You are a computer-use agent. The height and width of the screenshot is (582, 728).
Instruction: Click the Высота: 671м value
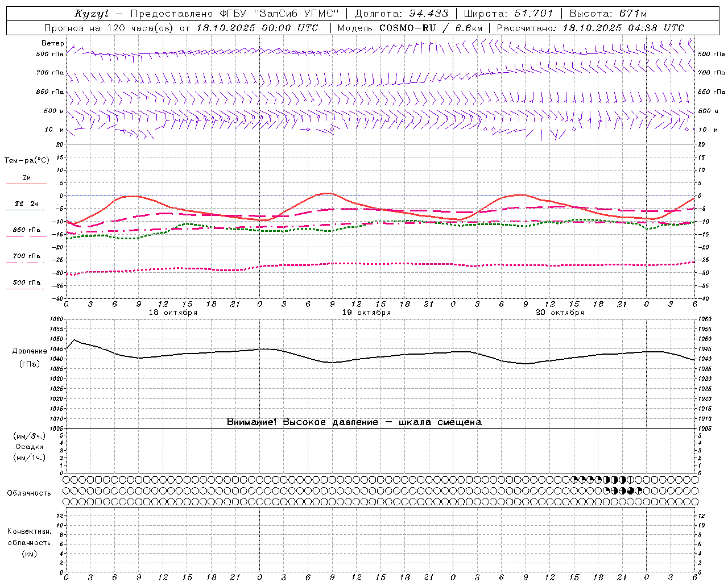tap(607, 14)
